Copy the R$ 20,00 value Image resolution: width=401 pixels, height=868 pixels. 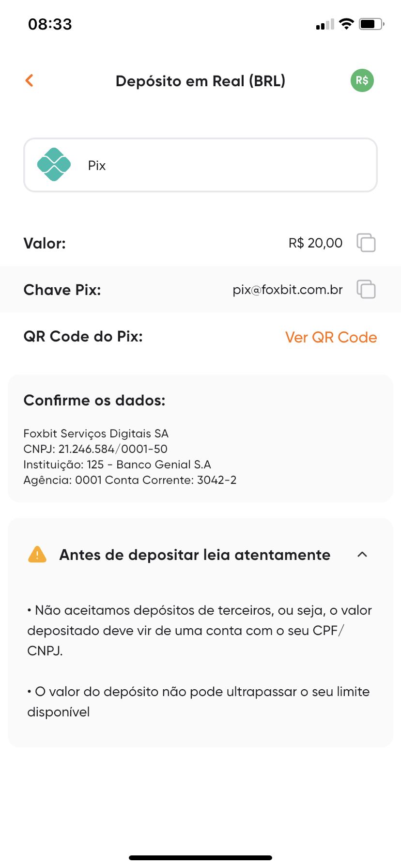[366, 243]
